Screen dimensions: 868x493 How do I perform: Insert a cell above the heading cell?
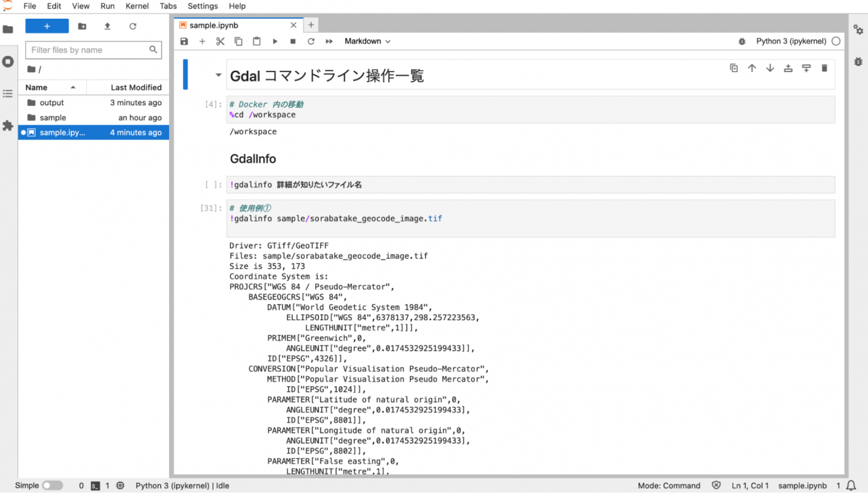point(788,68)
